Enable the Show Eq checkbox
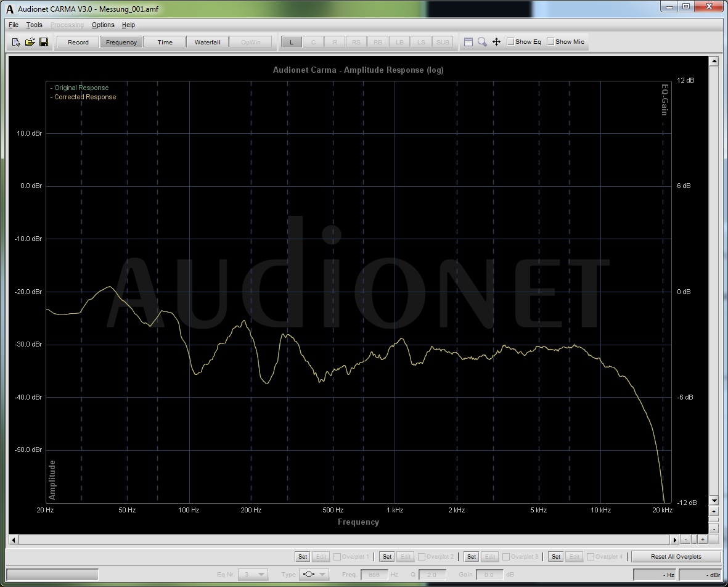Image resolution: width=728 pixels, height=587 pixels. [x=510, y=42]
